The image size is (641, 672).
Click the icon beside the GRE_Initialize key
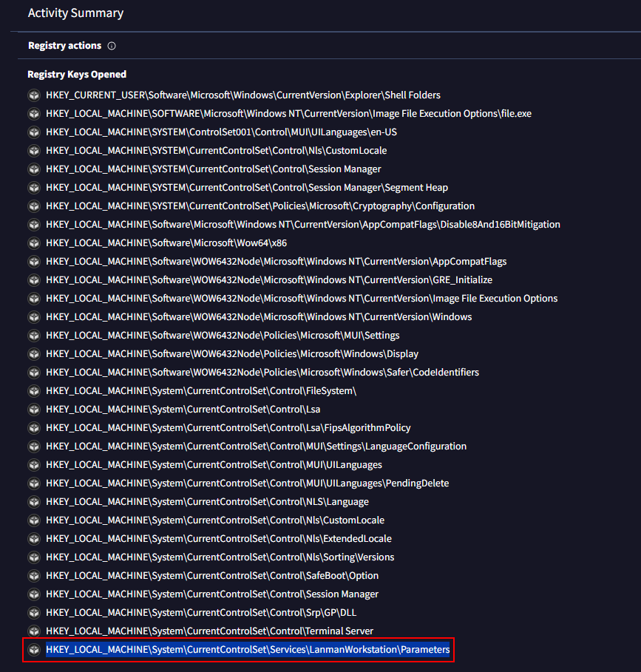[x=34, y=280]
